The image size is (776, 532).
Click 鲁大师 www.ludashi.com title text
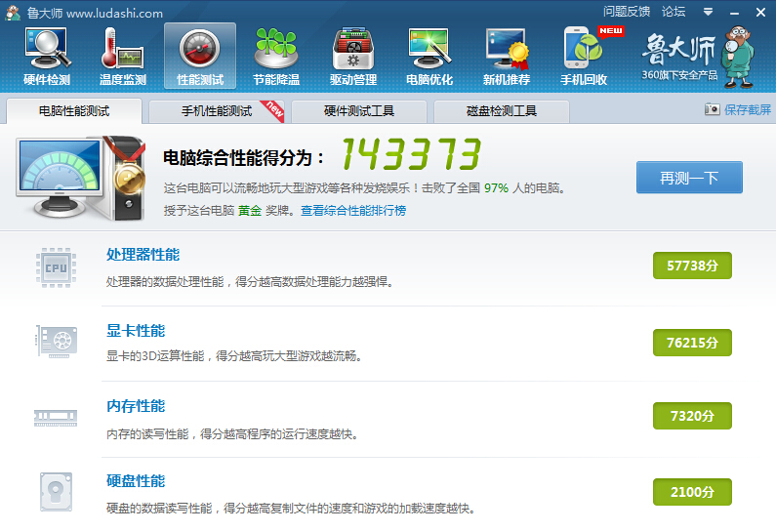[95, 14]
